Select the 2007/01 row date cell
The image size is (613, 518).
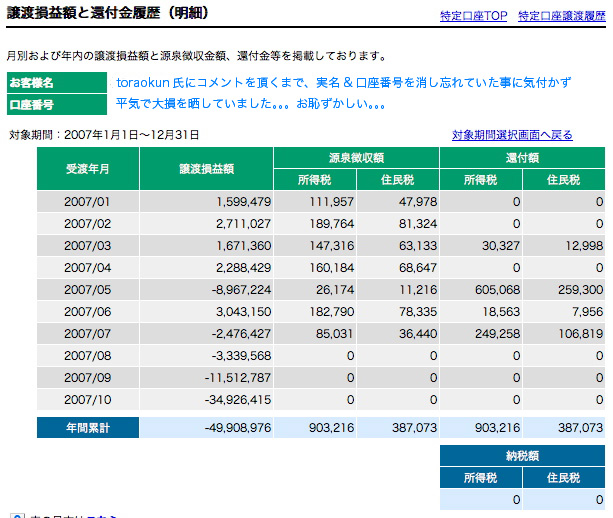[x=86, y=201]
